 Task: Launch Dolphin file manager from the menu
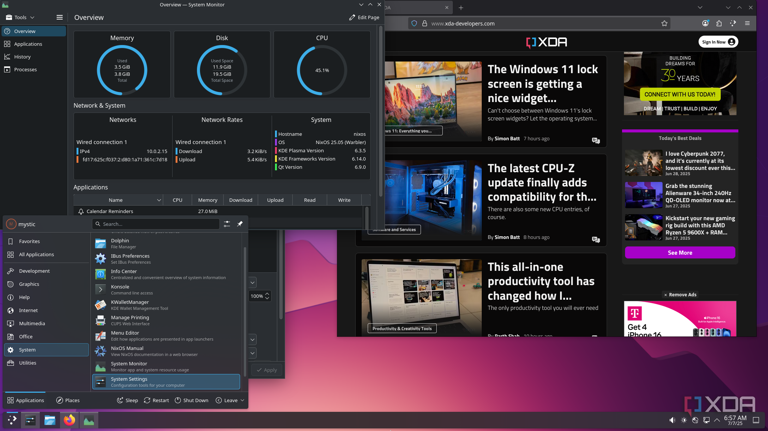tap(120, 243)
